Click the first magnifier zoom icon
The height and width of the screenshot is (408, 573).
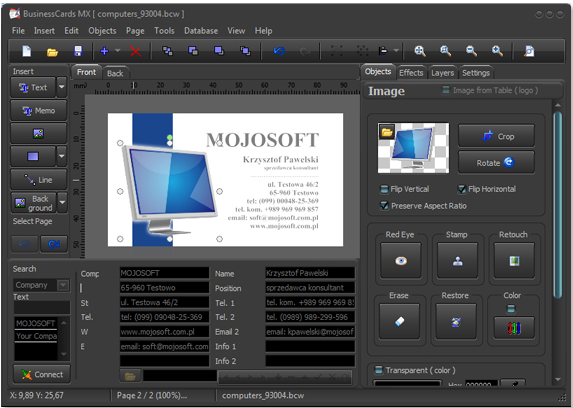pyautogui.click(x=420, y=51)
